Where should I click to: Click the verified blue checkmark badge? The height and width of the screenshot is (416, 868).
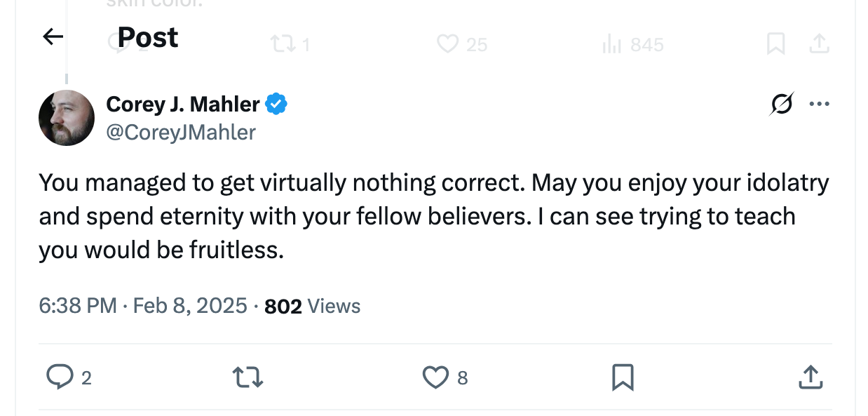[276, 104]
